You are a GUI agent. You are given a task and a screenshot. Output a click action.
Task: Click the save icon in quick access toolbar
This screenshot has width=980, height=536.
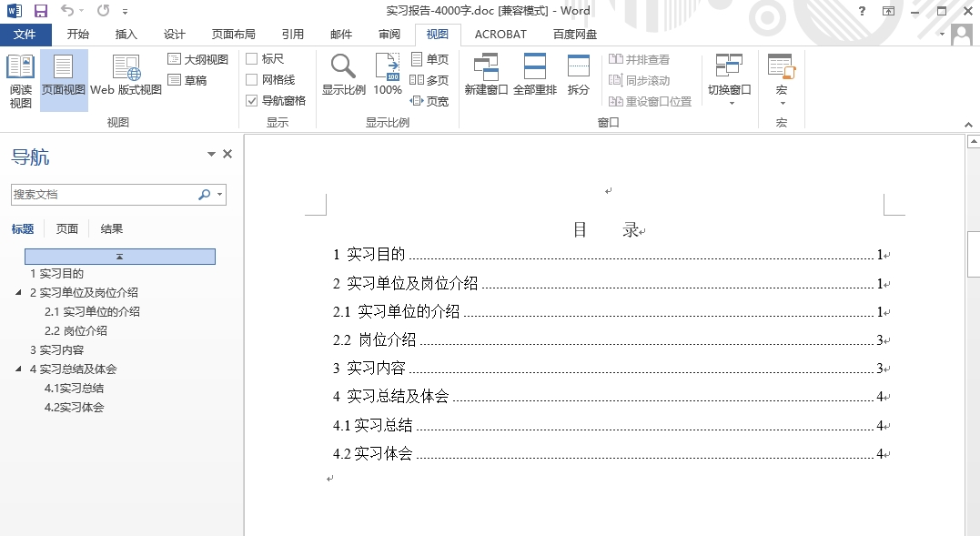41,11
